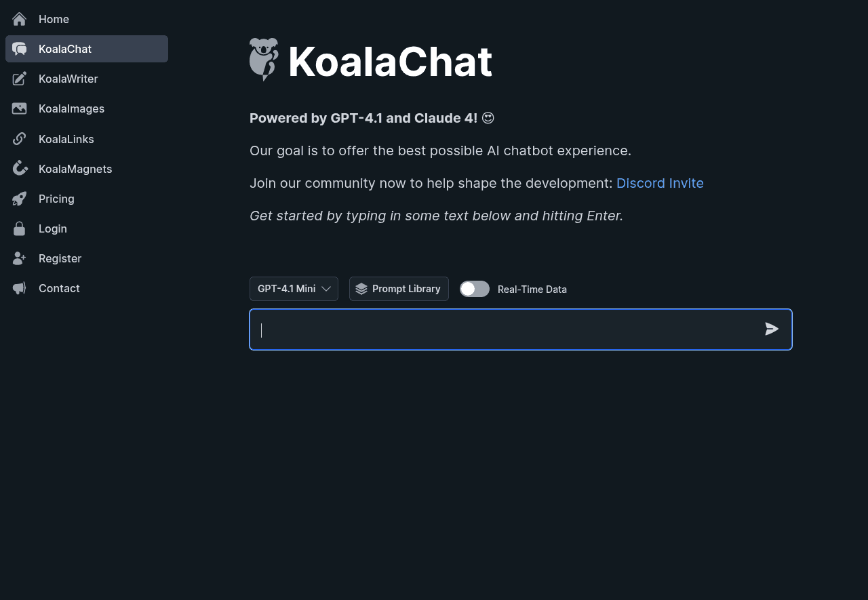This screenshot has height=600, width=868.
Task: Click the koala logo above KoalaChat heading
Action: (264, 60)
